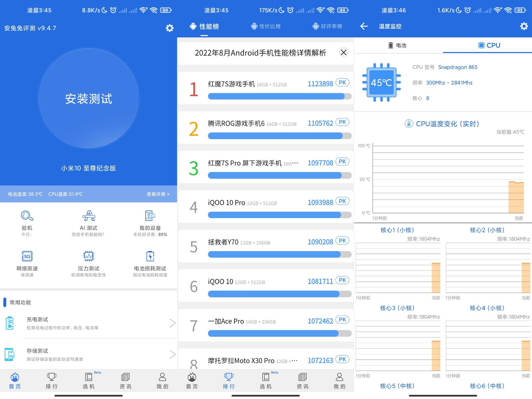Switch to 性价比榜 value ranking tab
Image resolution: width=532 pixels, height=399 pixels.
click(x=265, y=26)
